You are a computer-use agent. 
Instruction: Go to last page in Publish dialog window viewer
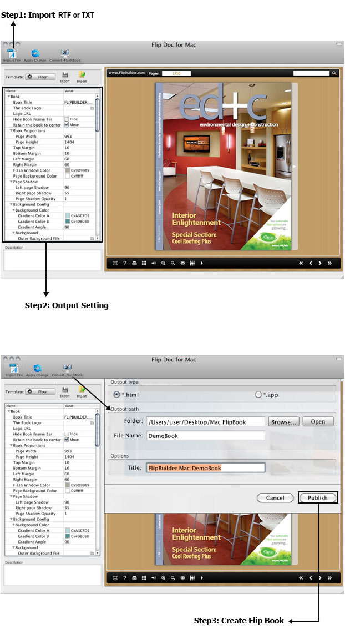330,578
